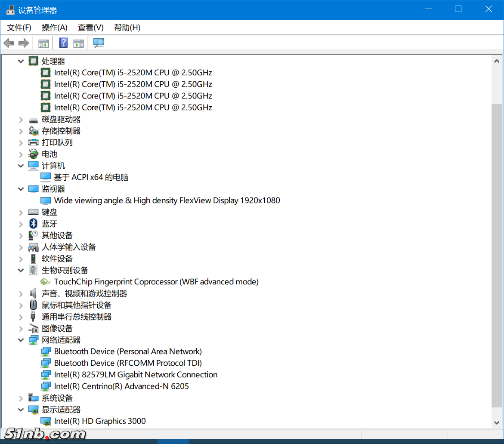Select Bluetooth Device (RFCOMM Protocol TDI)

128,363
